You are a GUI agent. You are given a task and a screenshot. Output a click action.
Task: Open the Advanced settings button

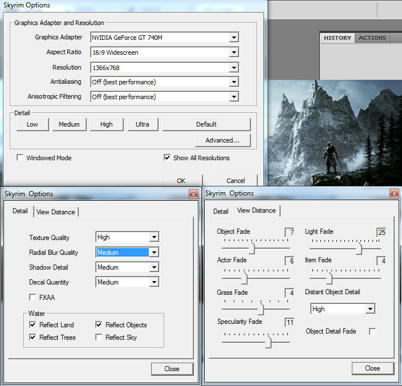pyautogui.click(x=222, y=140)
